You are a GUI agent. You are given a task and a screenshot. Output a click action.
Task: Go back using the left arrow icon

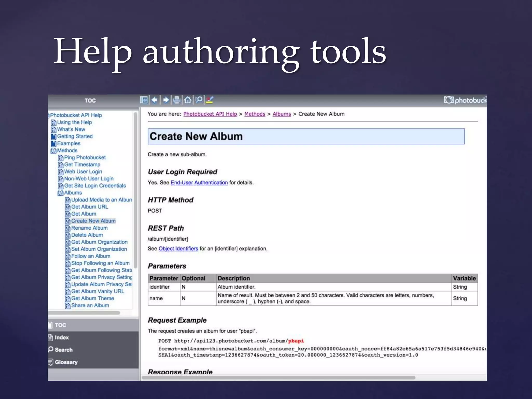point(155,100)
